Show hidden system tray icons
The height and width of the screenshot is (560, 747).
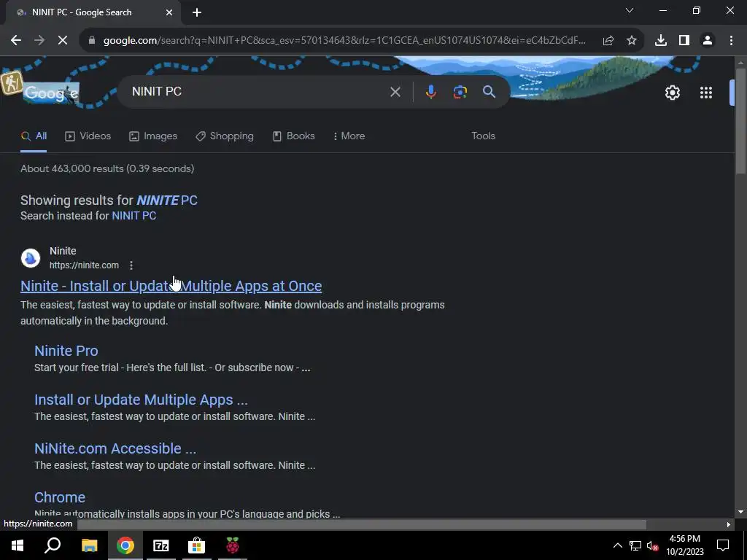[617, 545]
